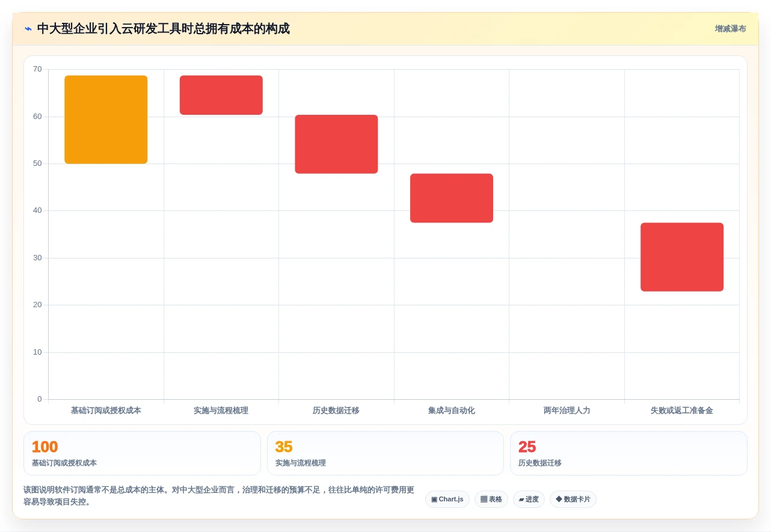The height and width of the screenshot is (532, 771).
Task: Click the y-axis tick label 70
Action: tap(37, 69)
